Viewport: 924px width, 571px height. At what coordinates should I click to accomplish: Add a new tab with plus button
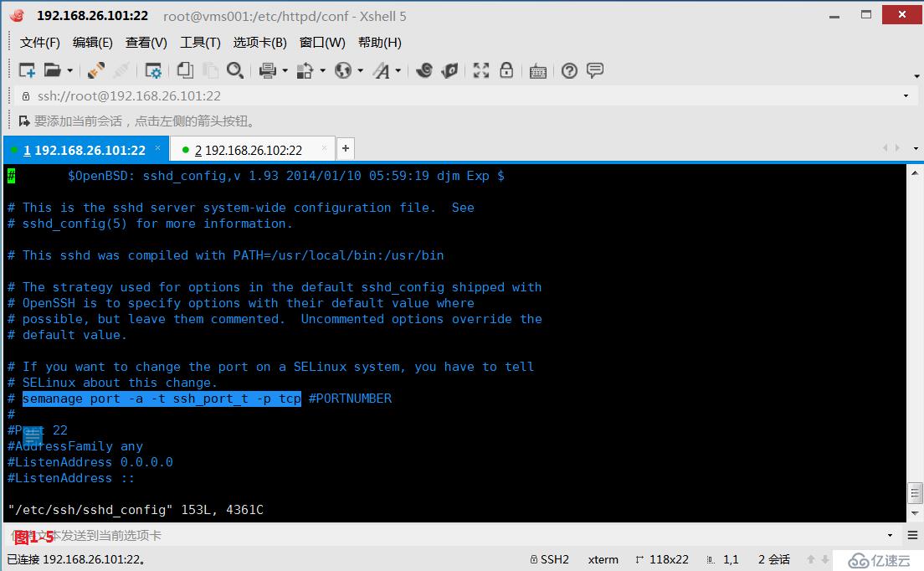346,148
